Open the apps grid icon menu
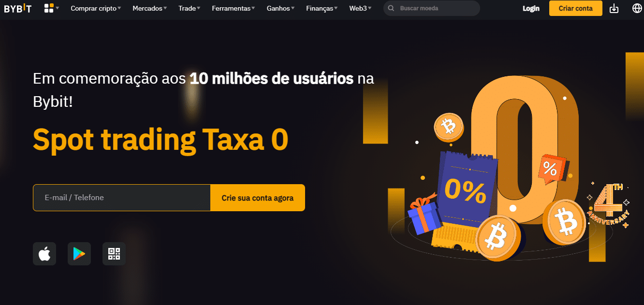The width and height of the screenshot is (644, 305). click(x=51, y=8)
